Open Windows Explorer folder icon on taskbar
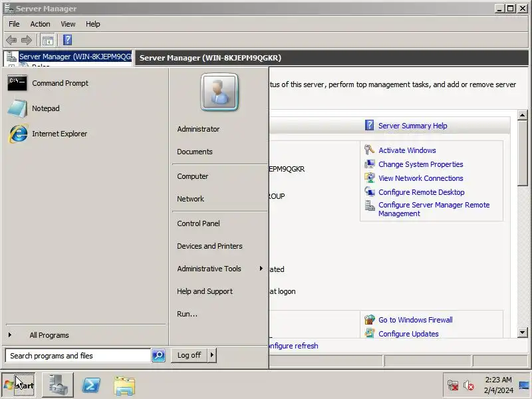Viewport: 532px width, 399px height. tap(124, 386)
